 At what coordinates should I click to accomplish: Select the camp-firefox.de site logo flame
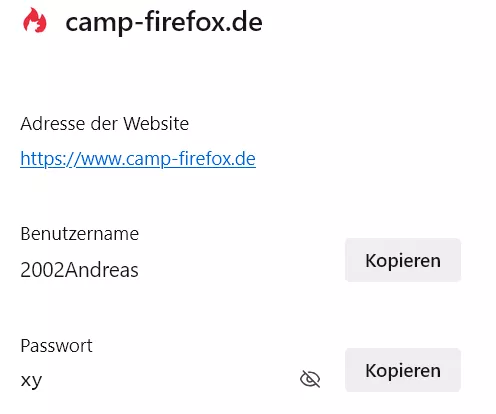[x=35, y=21]
